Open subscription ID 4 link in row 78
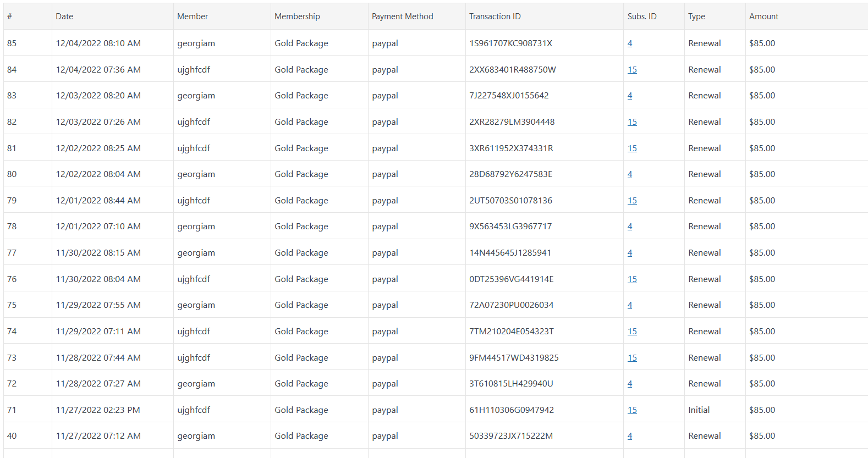Image resolution: width=868 pixels, height=458 pixels. coord(630,227)
